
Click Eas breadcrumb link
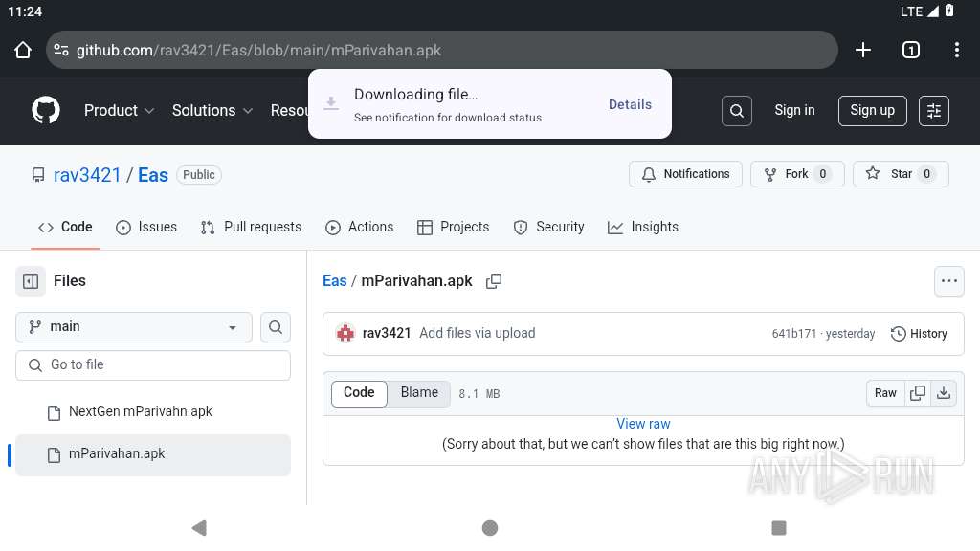tap(334, 281)
